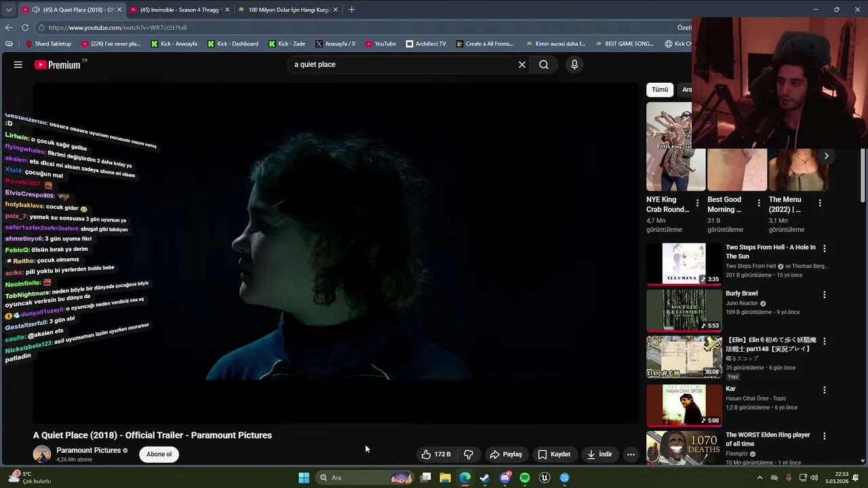Image resolution: width=868 pixels, height=488 pixels.
Task: Show hidden system tray icons
Action: pyautogui.click(x=759, y=478)
